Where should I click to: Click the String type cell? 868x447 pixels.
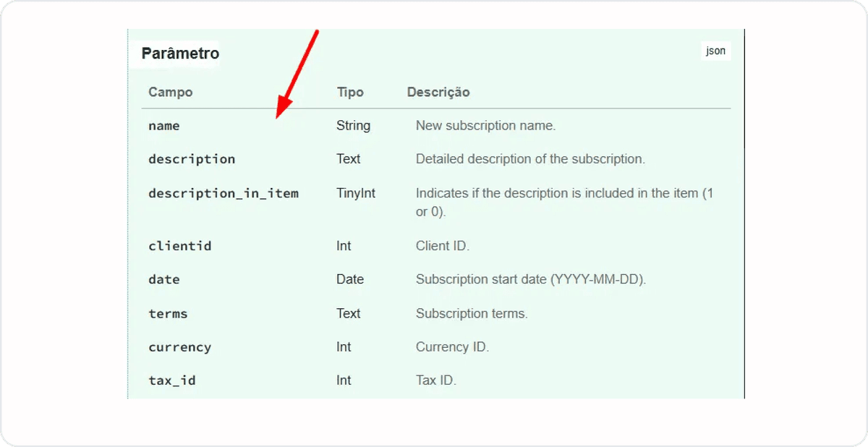353,126
